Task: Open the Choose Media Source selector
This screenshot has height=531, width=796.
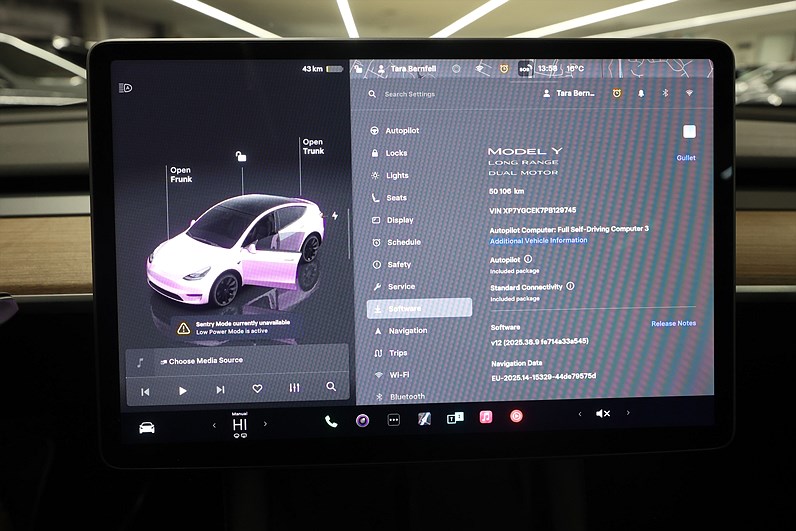Action: (x=205, y=361)
